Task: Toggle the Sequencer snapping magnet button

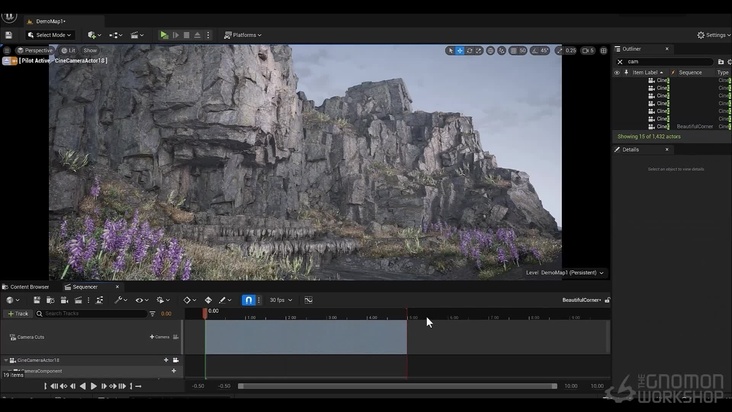Action: tap(249, 300)
